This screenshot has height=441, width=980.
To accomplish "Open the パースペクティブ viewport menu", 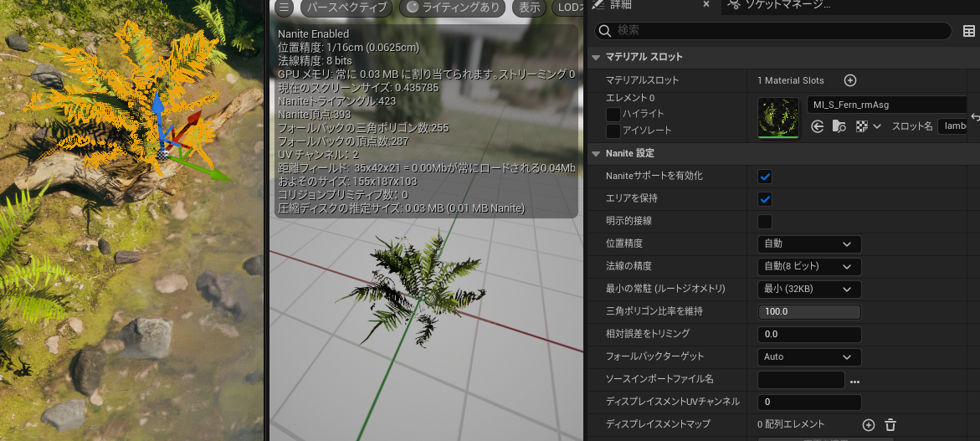I will [346, 8].
